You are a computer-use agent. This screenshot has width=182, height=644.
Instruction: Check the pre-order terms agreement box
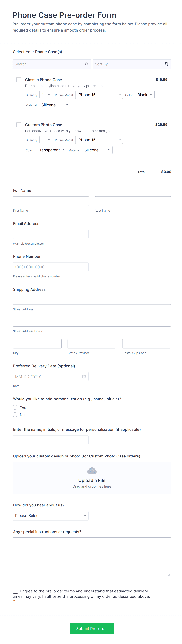point(15,591)
